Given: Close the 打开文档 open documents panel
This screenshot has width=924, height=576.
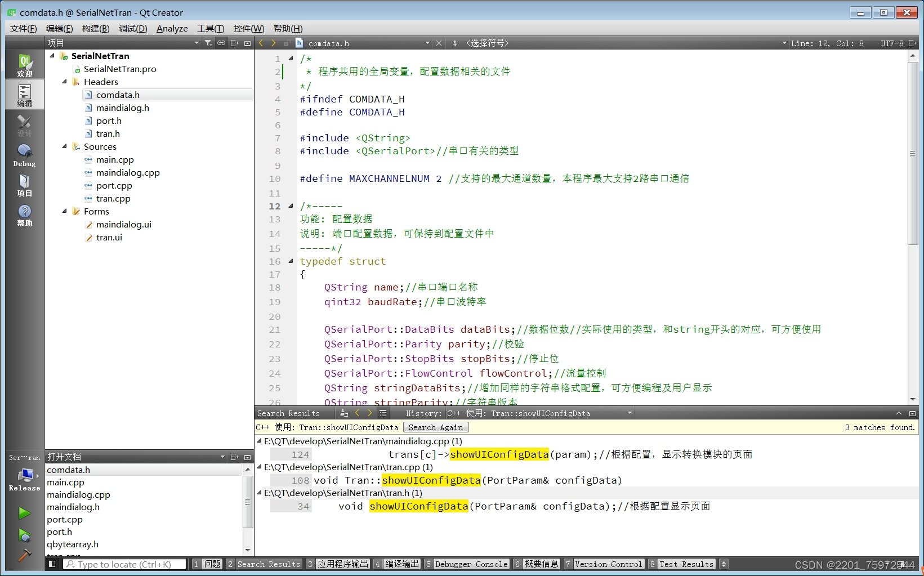Looking at the screenshot, I should point(247,457).
